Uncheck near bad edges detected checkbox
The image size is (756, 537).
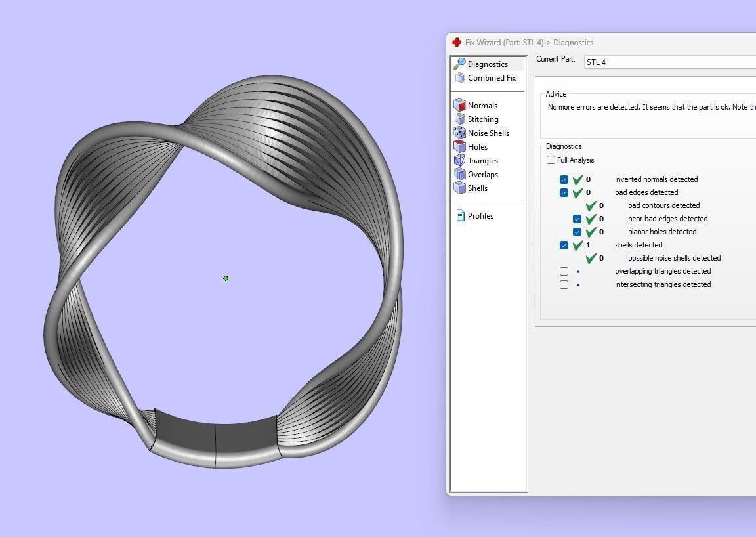pyautogui.click(x=577, y=219)
